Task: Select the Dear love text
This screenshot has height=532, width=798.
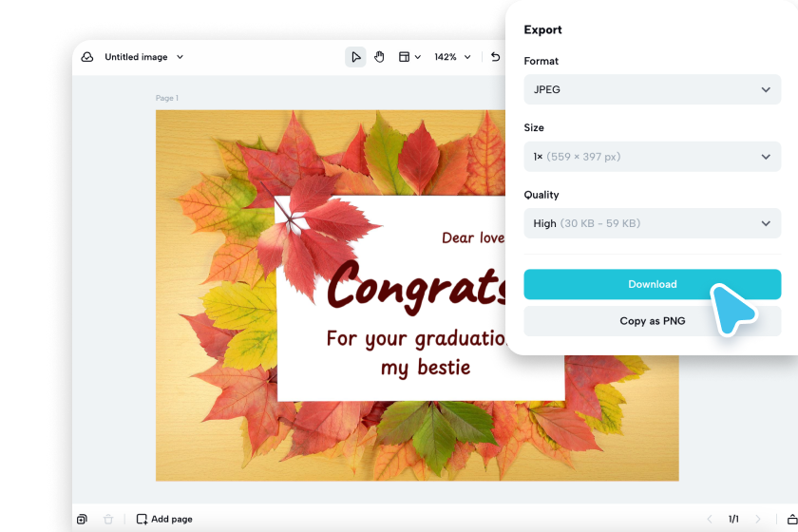Action: tap(473, 237)
